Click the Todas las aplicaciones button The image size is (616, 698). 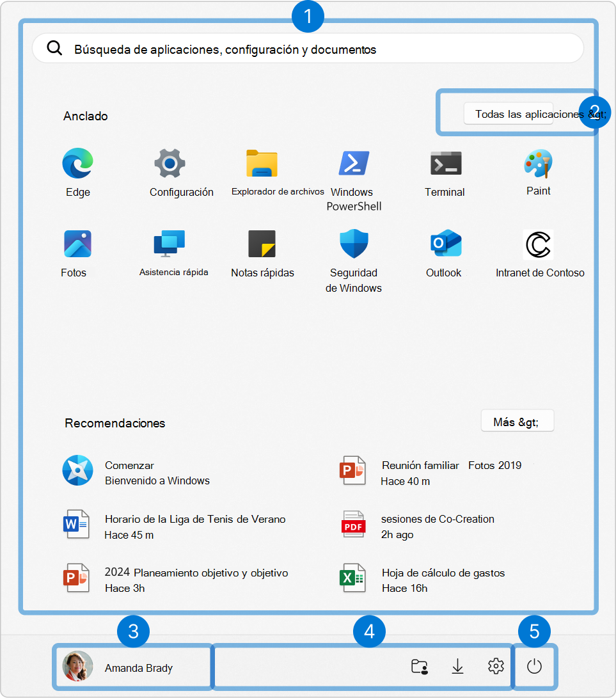pos(509,113)
